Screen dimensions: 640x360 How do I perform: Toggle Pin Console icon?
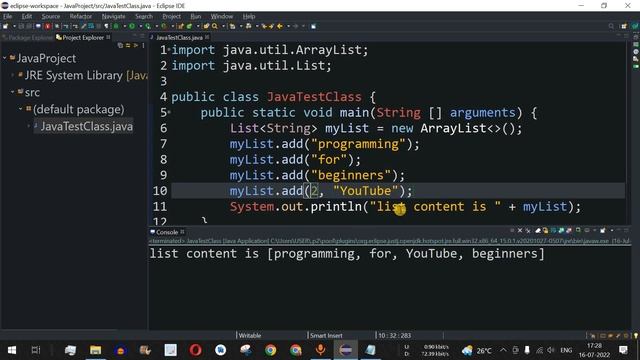[x=578, y=231]
